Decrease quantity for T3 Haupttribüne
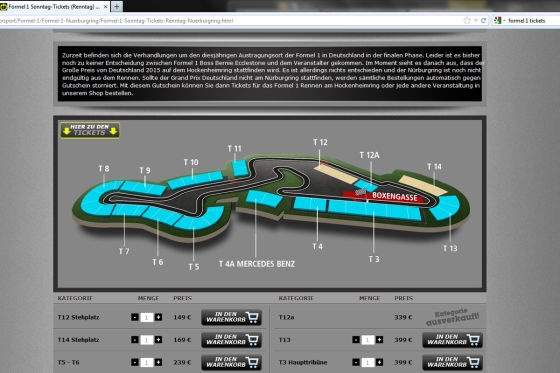The width and height of the screenshot is (560, 373). click(x=356, y=362)
